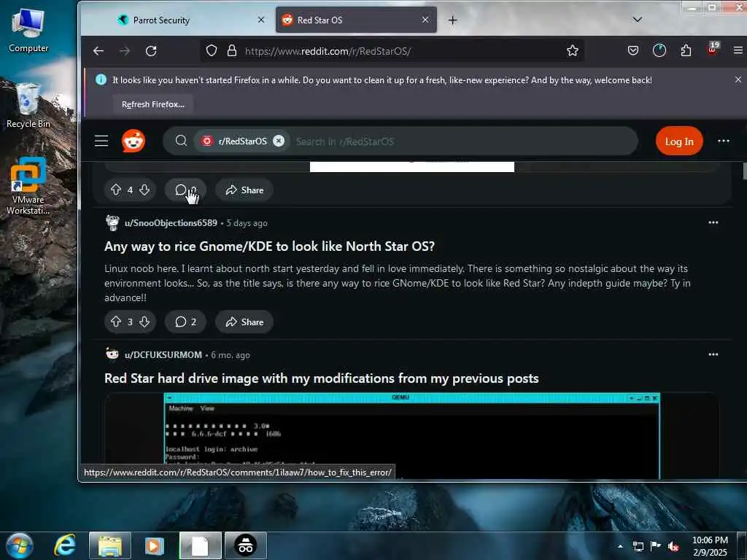The width and height of the screenshot is (747, 560).
Task: Go back using the browser back arrow
Action: [98, 51]
